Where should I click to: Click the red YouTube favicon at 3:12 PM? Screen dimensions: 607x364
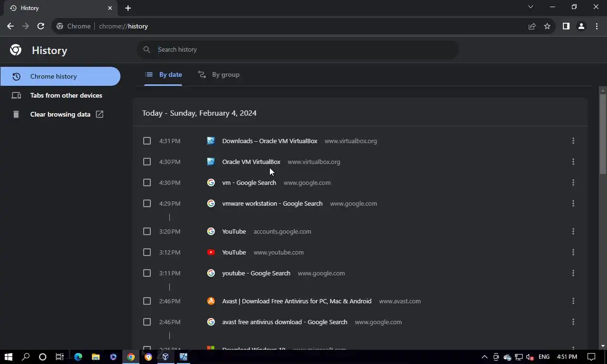(x=211, y=252)
